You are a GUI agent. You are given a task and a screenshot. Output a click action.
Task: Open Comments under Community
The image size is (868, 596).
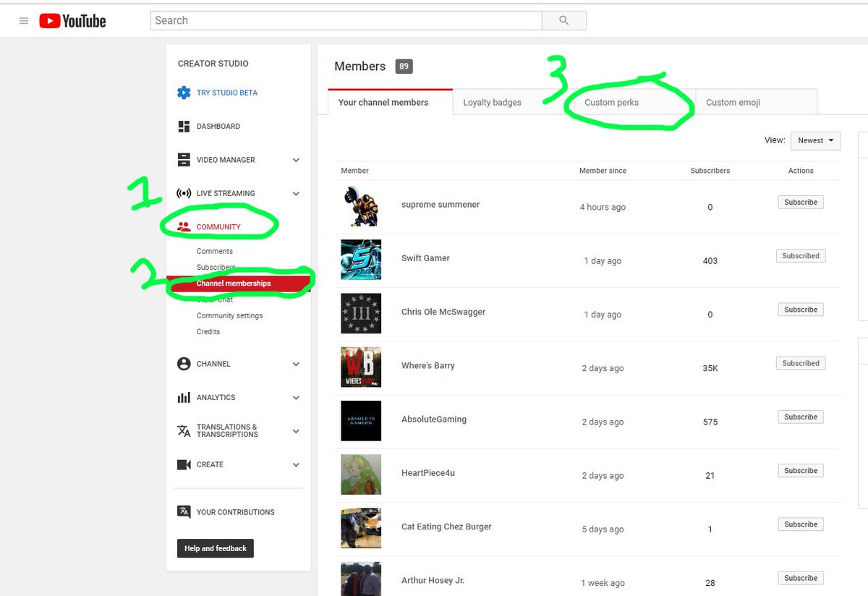tap(215, 251)
